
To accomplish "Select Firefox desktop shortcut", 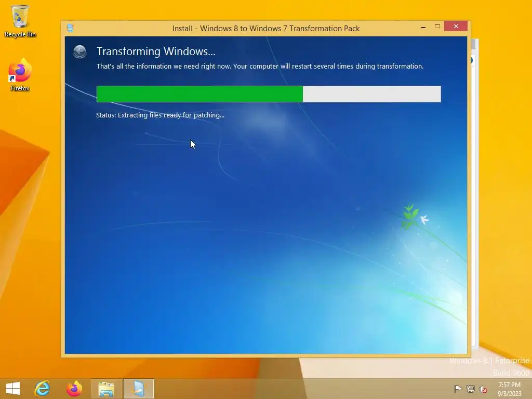I will click(20, 75).
